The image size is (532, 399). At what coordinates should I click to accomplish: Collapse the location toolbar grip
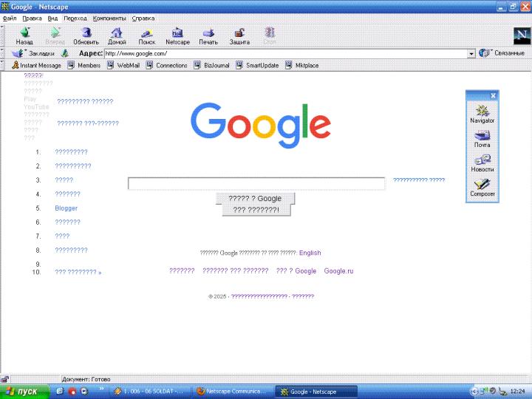point(2,53)
